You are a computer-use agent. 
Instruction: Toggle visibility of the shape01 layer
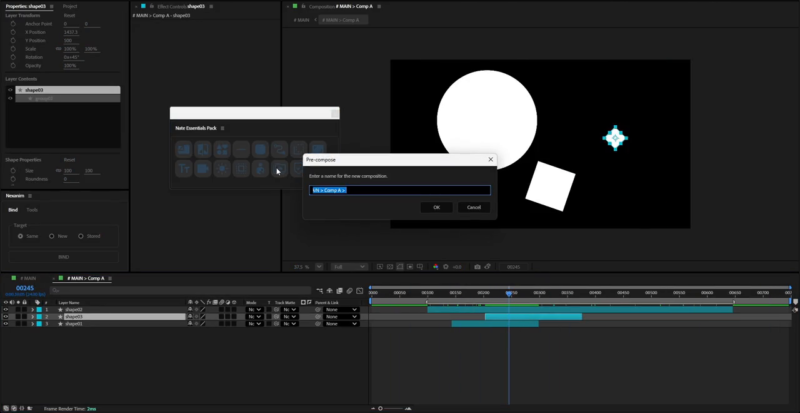pyautogui.click(x=6, y=324)
